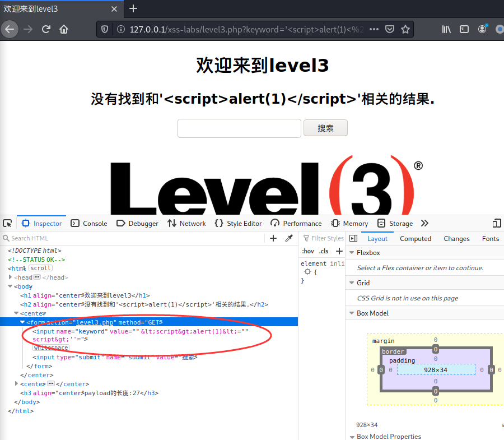Open the eyedropper tool next to Search HTML

pos(289,238)
